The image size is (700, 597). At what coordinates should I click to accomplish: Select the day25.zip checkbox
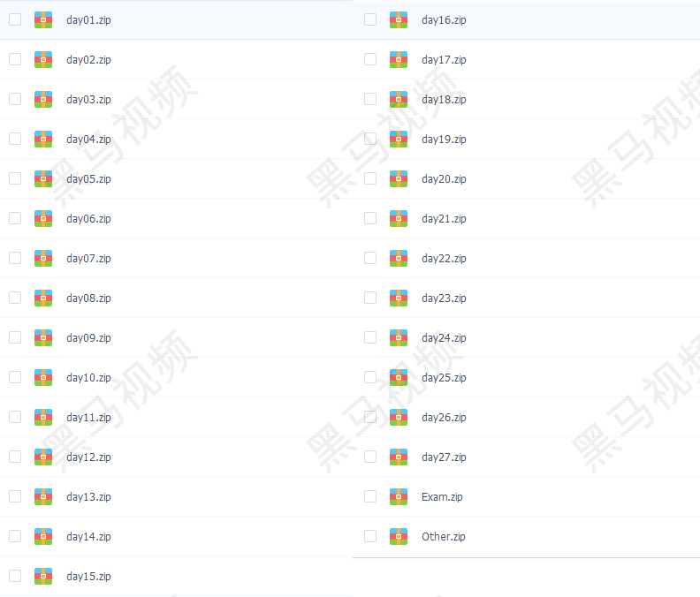[370, 377]
